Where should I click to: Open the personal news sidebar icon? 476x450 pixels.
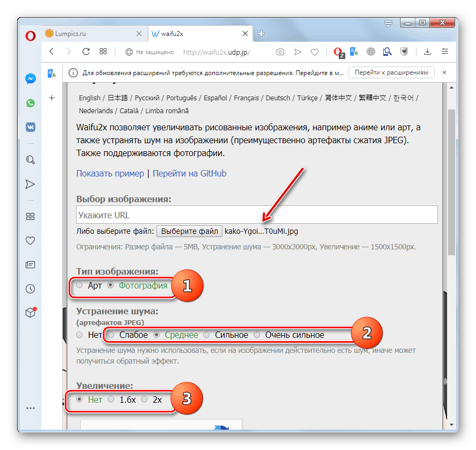30,264
